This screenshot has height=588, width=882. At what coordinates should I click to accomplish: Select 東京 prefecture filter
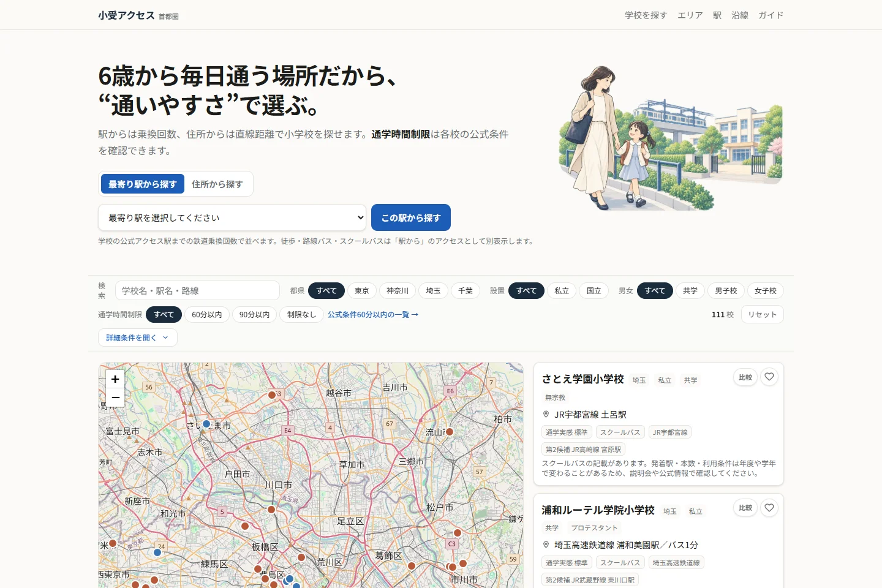click(x=362, y=291)
